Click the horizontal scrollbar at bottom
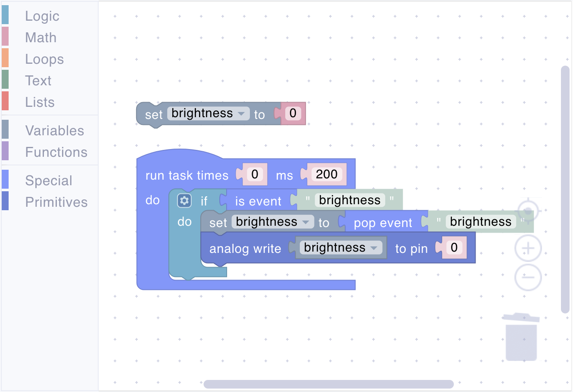Image resolution: width=573 pixels, height=392 pixels. point(329,384)
